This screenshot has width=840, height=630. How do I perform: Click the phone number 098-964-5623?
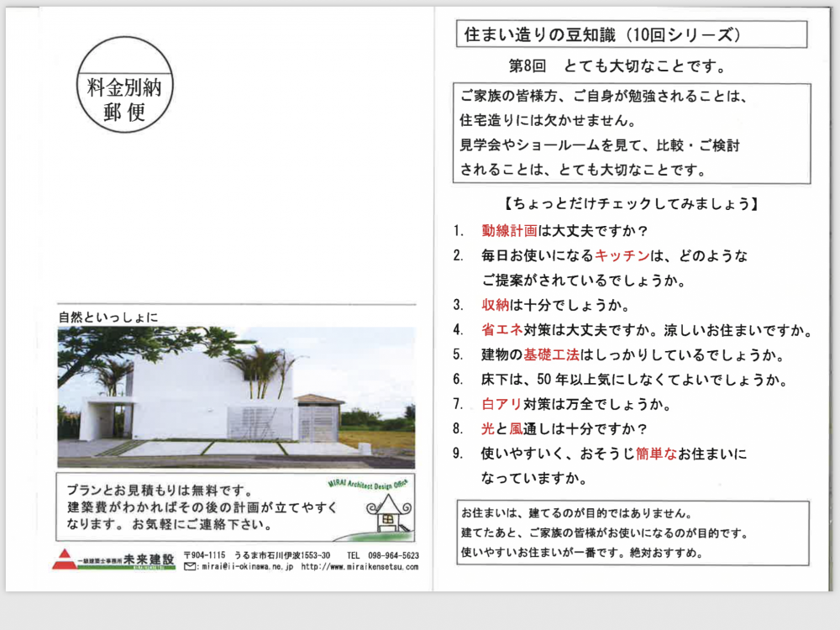click(x=393, y=555)
